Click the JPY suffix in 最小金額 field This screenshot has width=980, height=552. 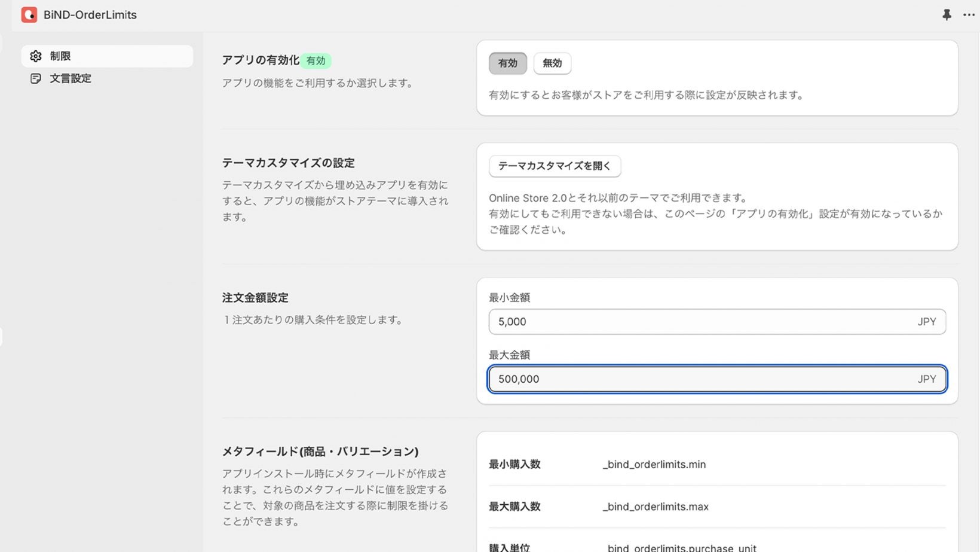927,322
